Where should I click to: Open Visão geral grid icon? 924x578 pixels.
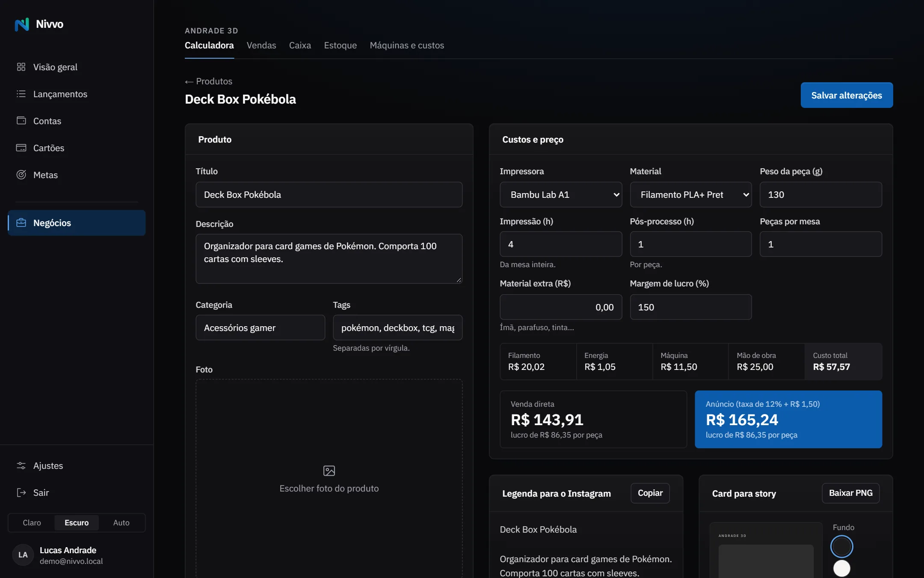[x=21, y=67]
